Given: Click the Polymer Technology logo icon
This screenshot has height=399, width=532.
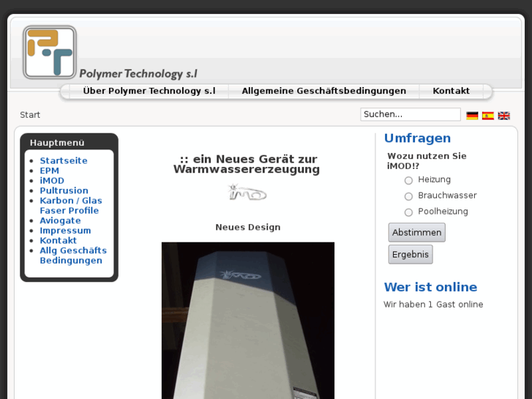Looking at the screenshot, I should (x=50, y=52).
